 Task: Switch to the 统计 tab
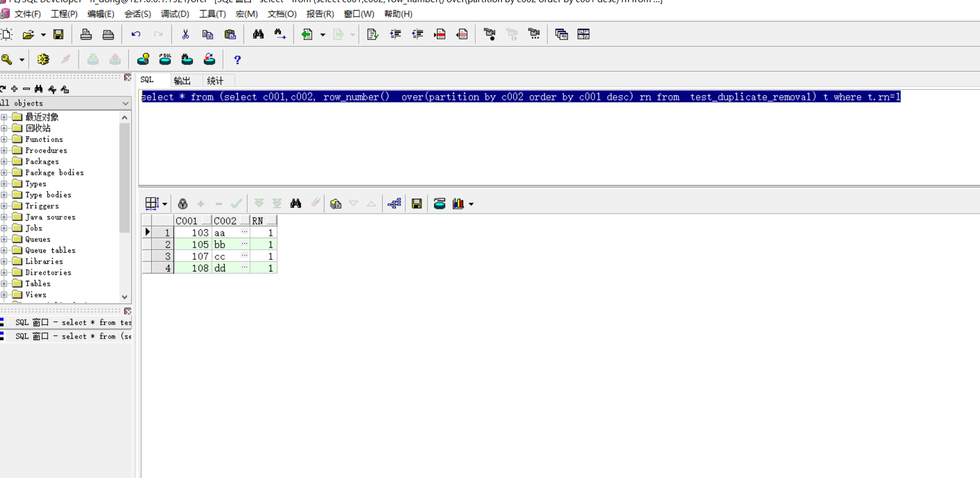(x=215, y=80)
